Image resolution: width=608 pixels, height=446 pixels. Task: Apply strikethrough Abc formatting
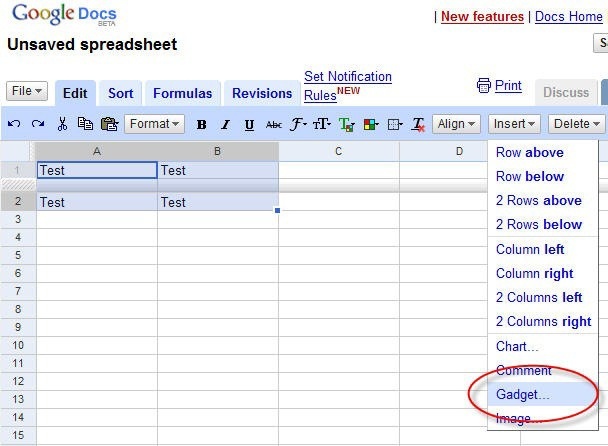[274, 125]
